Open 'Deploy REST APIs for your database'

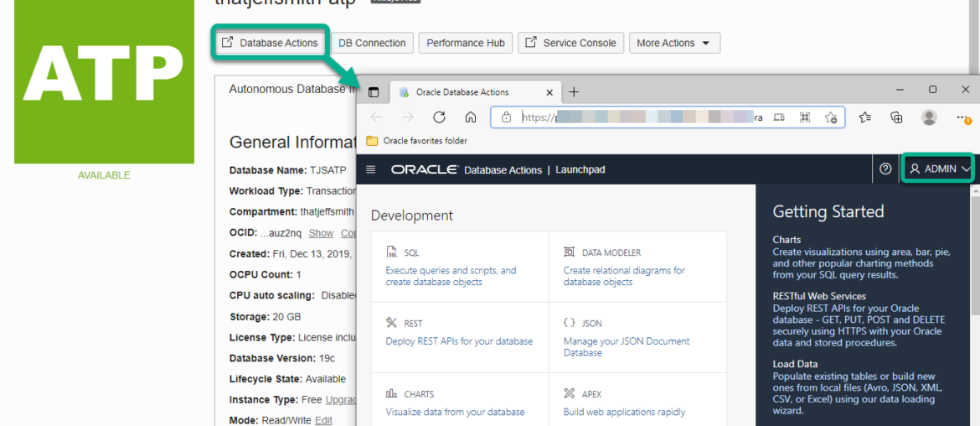pos(459,341)
